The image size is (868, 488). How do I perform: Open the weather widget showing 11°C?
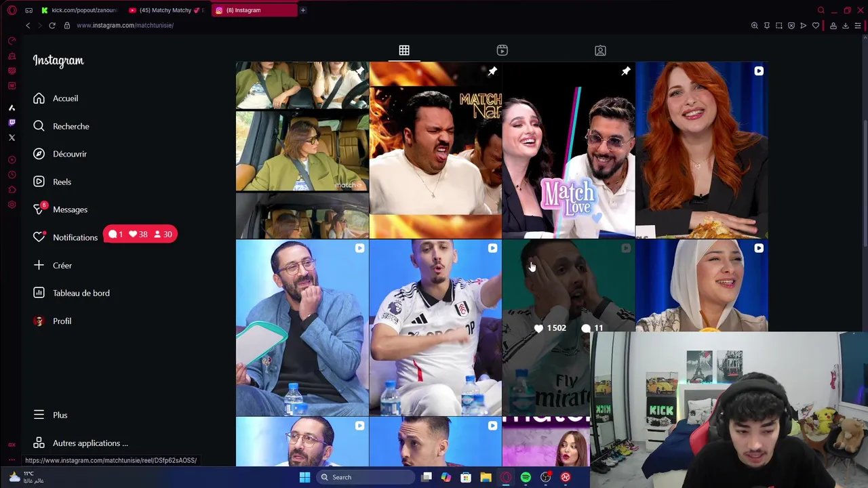26,477
